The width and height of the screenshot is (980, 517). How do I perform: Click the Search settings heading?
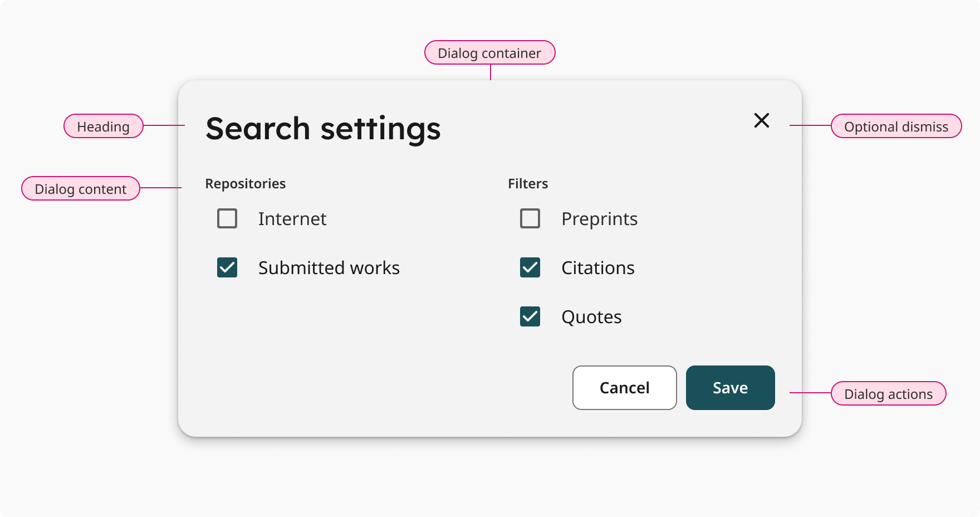click(x=323, y=129)
